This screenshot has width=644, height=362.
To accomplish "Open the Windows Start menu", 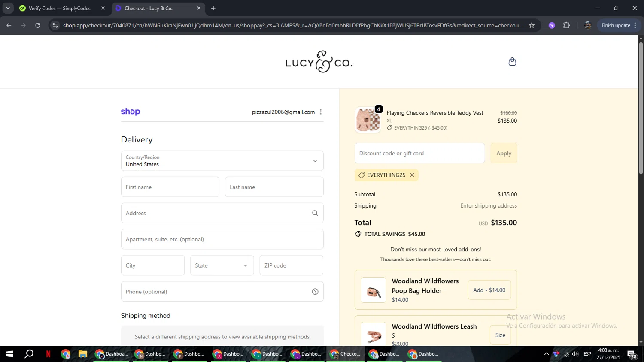I will (x=9, y=354).
